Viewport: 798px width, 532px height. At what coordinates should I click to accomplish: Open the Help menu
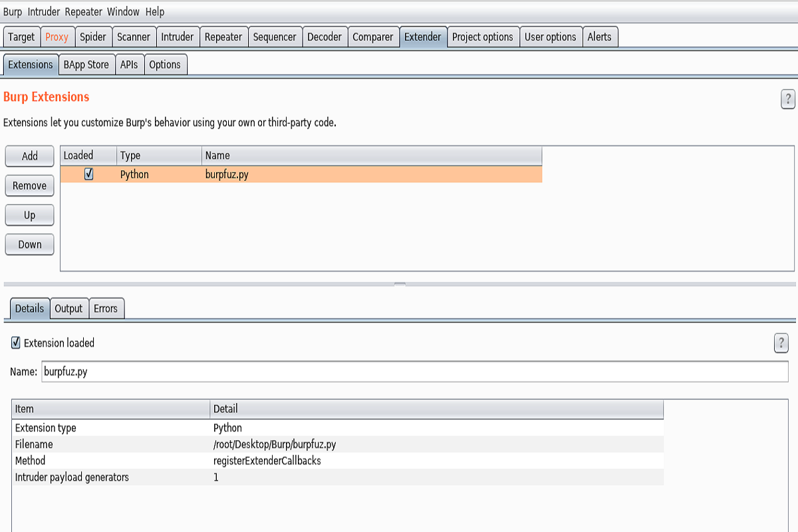click(155, 12)
